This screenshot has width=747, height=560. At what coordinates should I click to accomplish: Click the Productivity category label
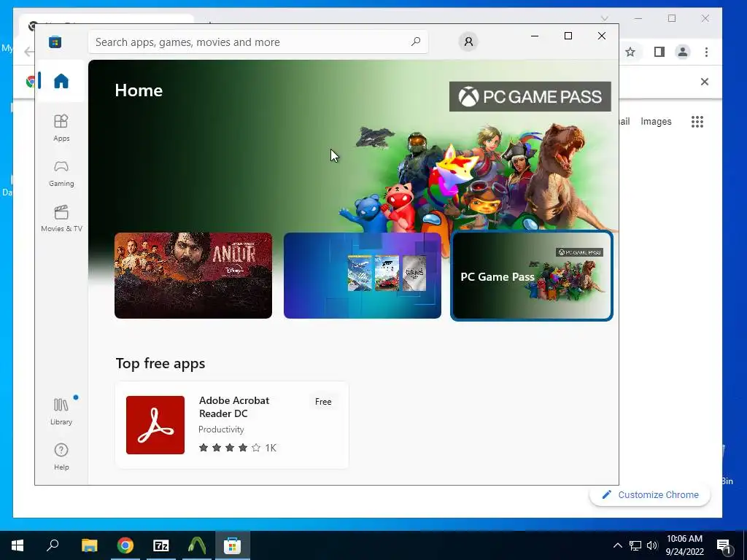(x=221, y=429)
